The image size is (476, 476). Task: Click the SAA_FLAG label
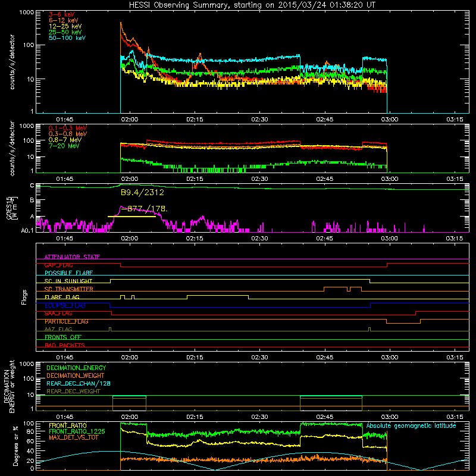click(58, 314)
